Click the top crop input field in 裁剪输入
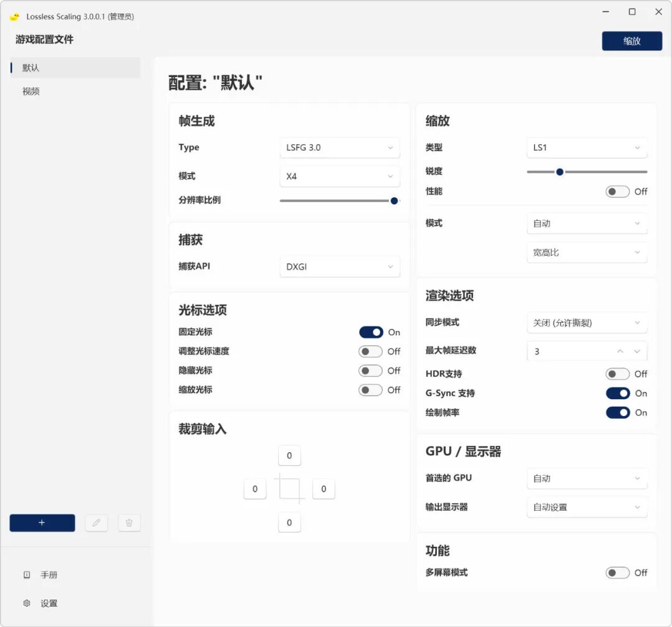The height and width of the screenshot is (627, 672). click(x=289, y=455)
